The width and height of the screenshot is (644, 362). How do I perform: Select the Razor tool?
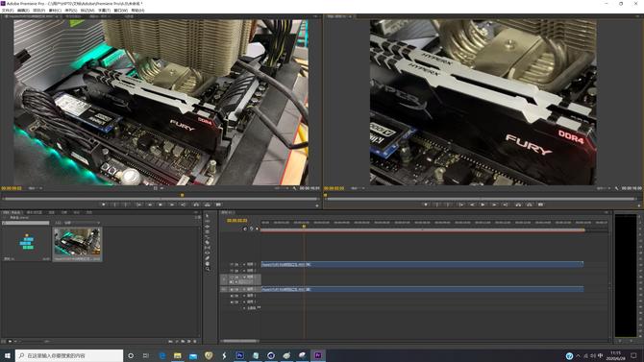point(208,242)
